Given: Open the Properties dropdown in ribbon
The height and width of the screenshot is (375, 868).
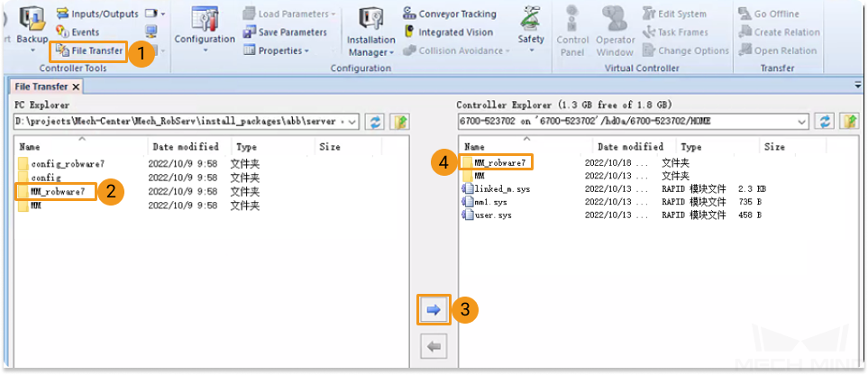Looking at the screenshot, I should click(276, 50).
